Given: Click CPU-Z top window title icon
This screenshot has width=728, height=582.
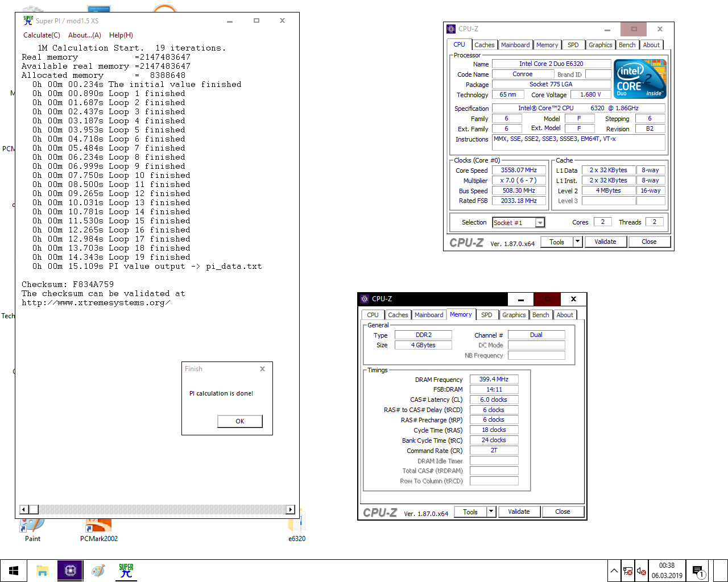Looking at the screenshot, I should [x=451, y=29].
